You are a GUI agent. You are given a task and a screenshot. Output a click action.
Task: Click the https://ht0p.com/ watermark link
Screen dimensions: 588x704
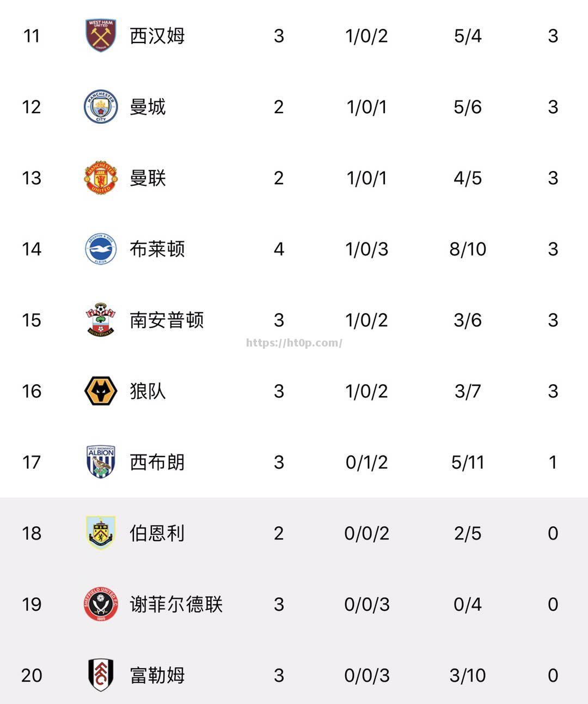(294, 343)
